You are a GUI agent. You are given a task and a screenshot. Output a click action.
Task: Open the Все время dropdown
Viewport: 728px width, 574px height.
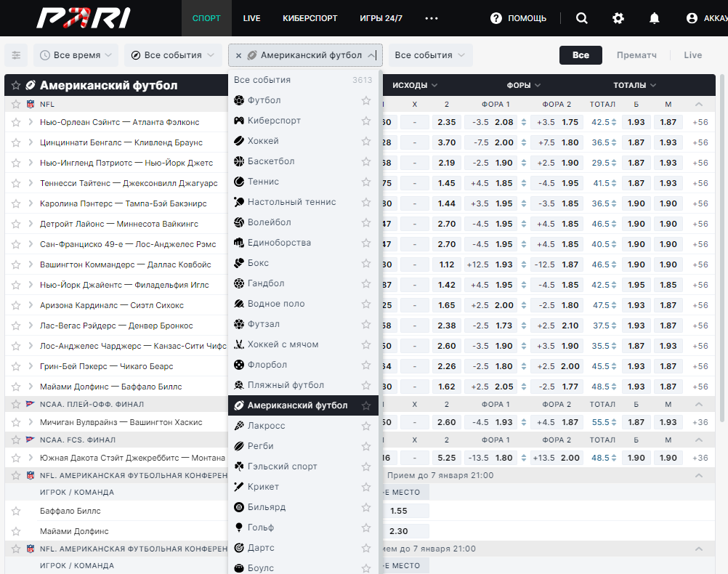pos(76,55)
